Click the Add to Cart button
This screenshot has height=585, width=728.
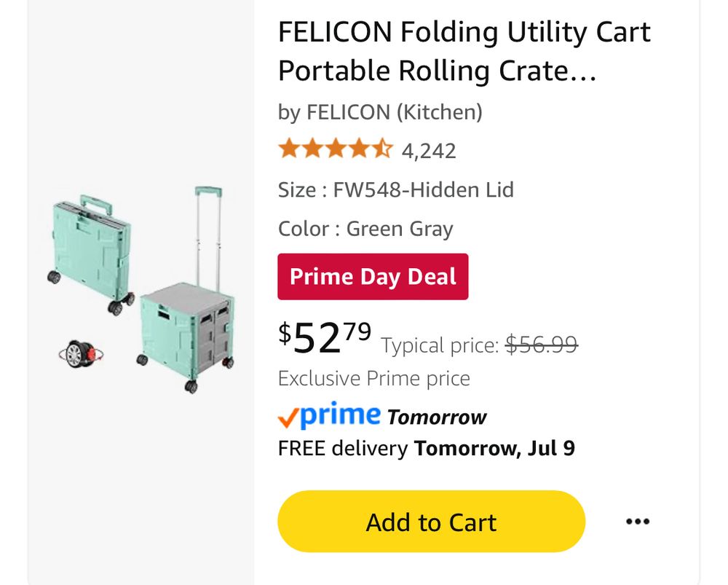pos(431,522)
